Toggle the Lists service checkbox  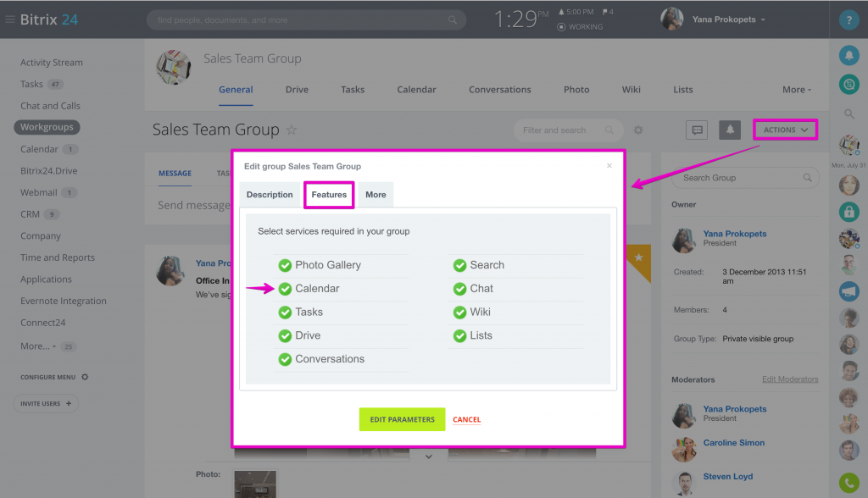coord(459,336)
